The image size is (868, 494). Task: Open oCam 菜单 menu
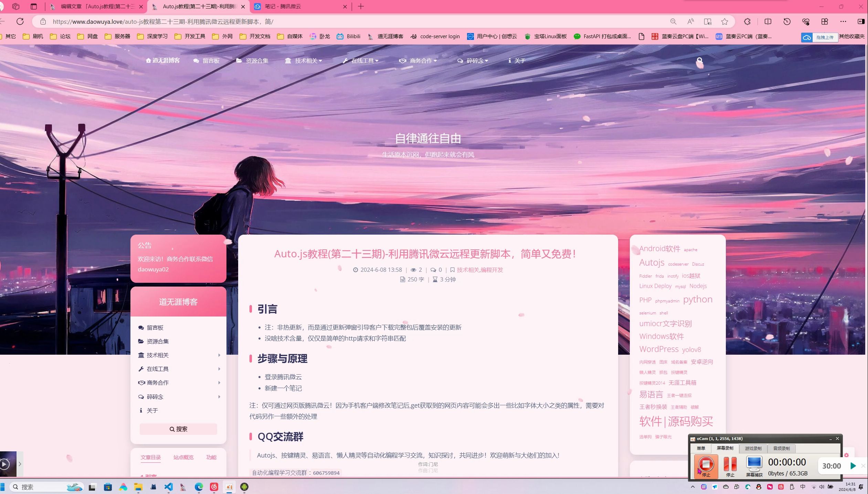pyautogui.click(x=701, y=448)
